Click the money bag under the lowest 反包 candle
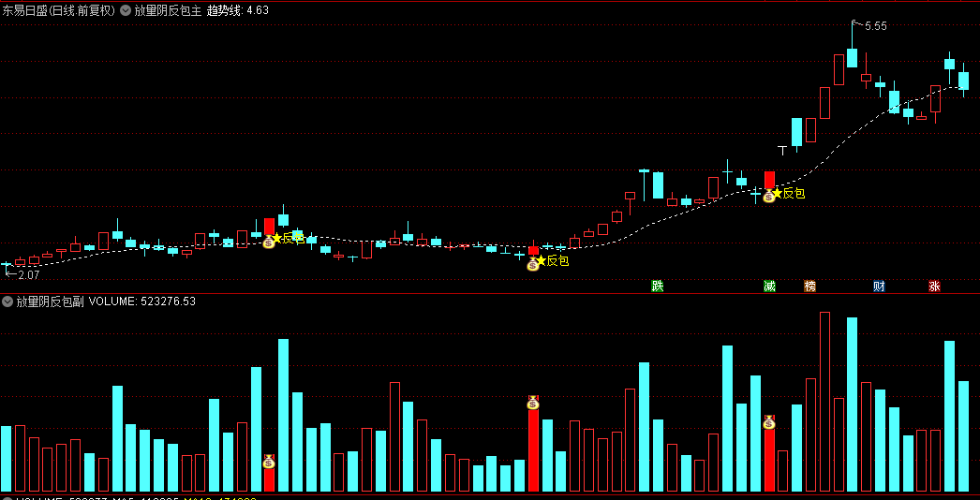The image size is (980, 500). [532, 264]
